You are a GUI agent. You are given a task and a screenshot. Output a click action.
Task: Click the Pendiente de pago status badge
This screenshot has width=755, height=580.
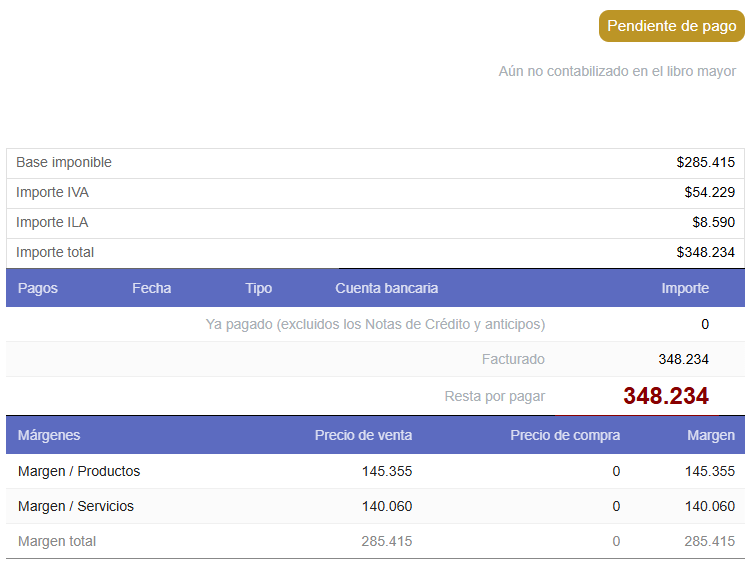point(671,26)
